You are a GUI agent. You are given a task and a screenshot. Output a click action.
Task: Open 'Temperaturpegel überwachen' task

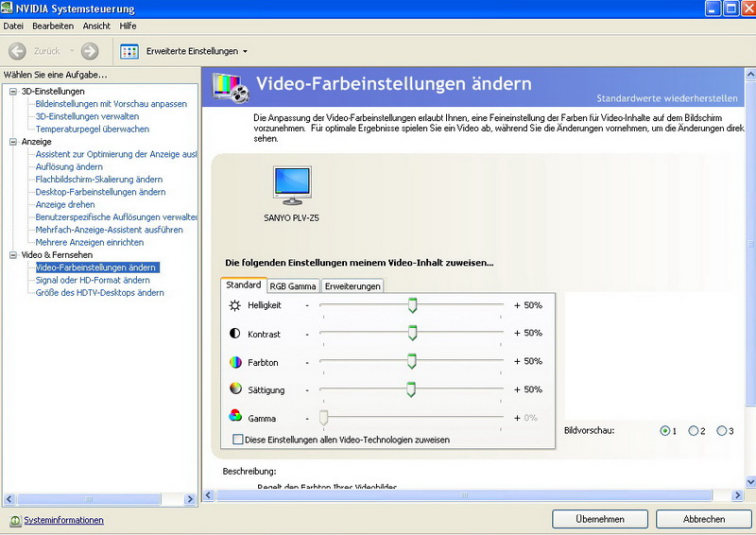point(92,129)
